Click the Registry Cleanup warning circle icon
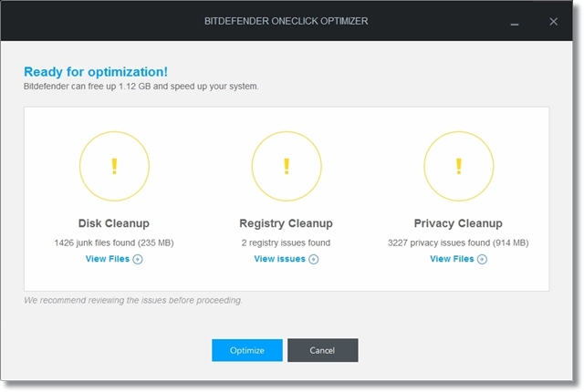This screenshot has width=584, height=392. tap(287, 166)
